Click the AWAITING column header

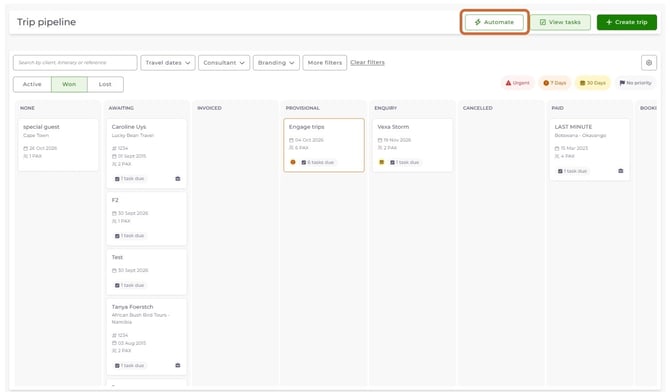[121, 108]
